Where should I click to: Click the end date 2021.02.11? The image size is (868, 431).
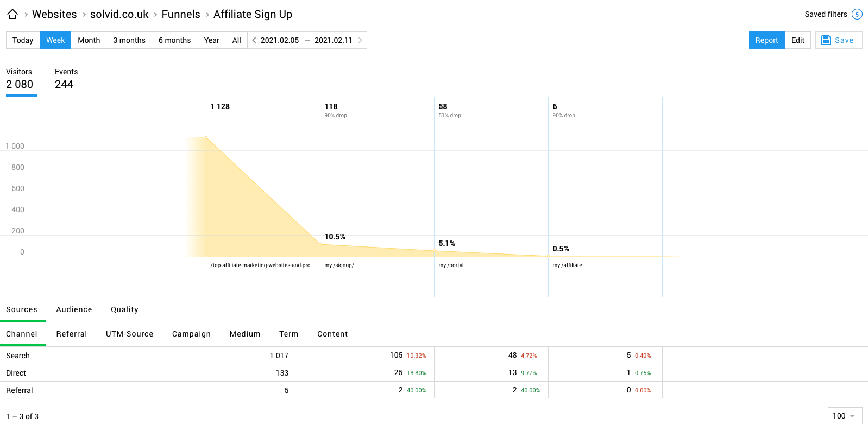[334, 40]
